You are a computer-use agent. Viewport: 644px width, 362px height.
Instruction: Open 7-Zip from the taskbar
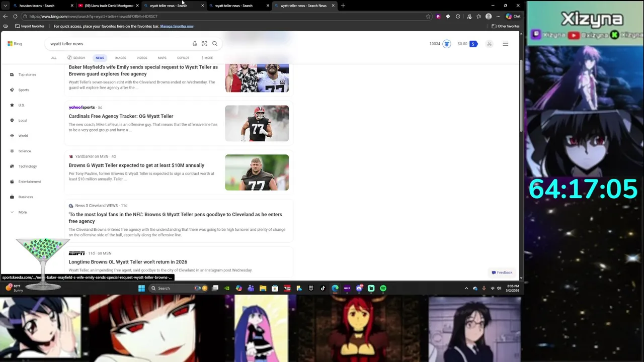[x=287, y=288]
